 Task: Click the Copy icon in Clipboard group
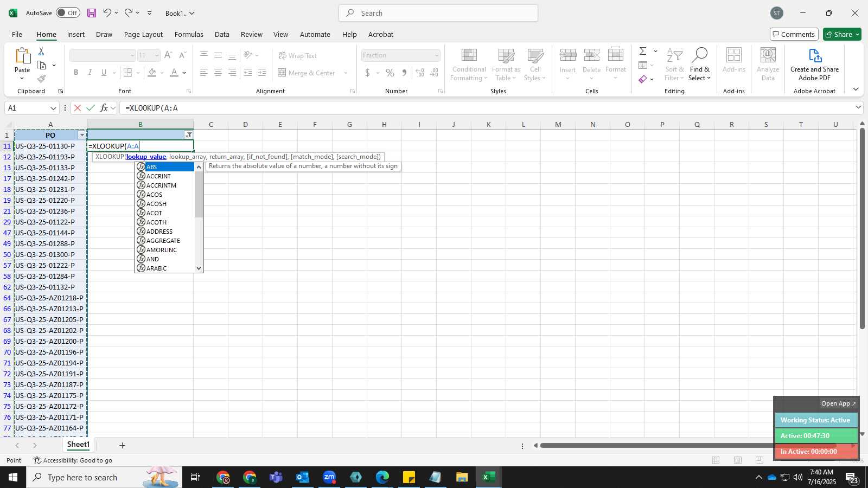tap(41, 65)
